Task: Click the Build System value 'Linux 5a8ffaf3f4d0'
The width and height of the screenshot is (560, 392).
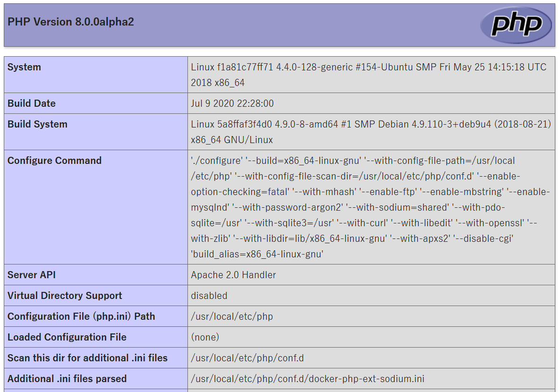Action: pos(371,132)
